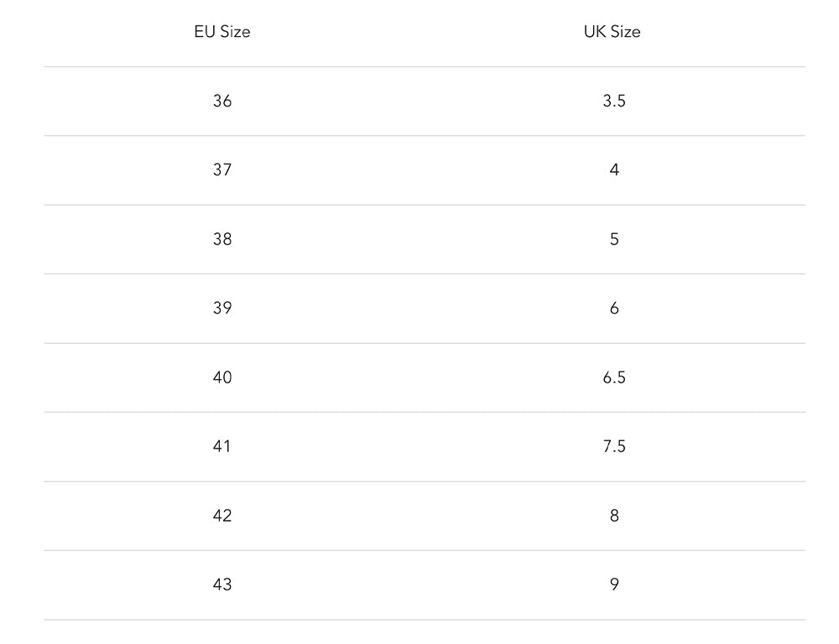Select the EU size 37 cell
Image resolution: width=839 pixels, height=644 pixels.
tap(222, 170)
